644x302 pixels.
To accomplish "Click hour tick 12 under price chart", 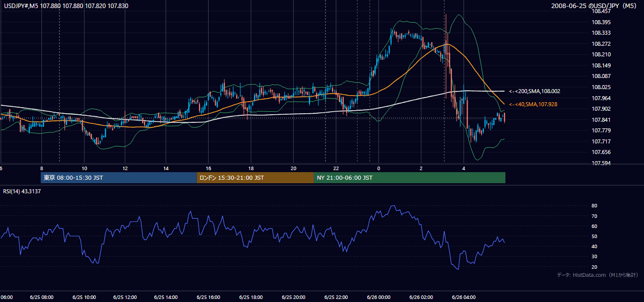I will pyautogui.click(x=125, y=169).
